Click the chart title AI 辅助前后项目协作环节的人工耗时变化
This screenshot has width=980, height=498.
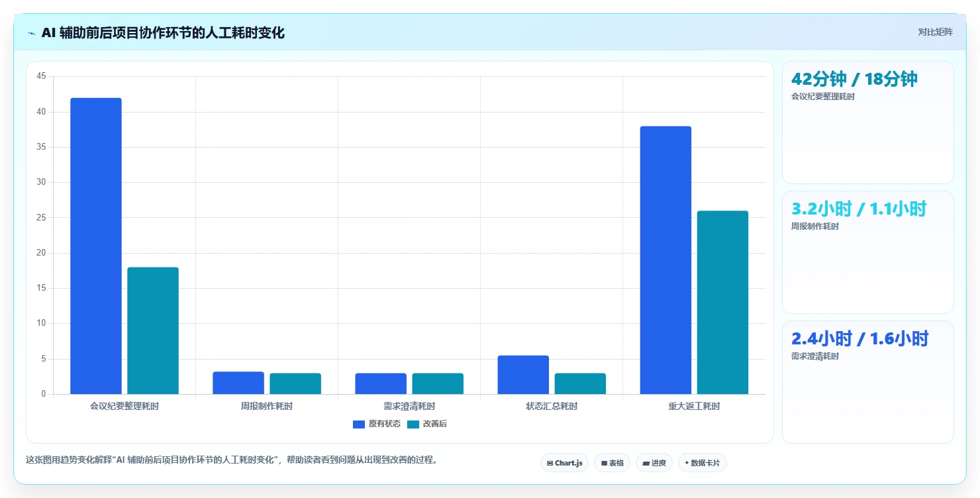coord(163,32)
